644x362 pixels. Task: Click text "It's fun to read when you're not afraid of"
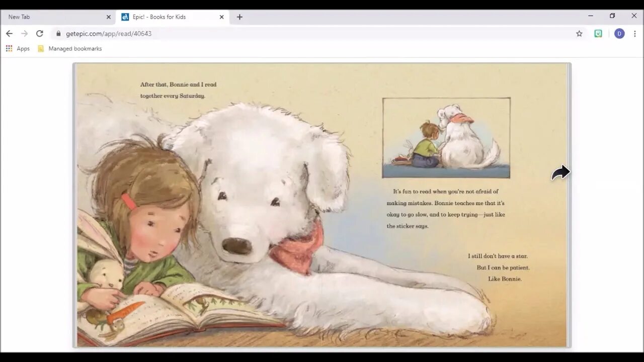[446, 192]
